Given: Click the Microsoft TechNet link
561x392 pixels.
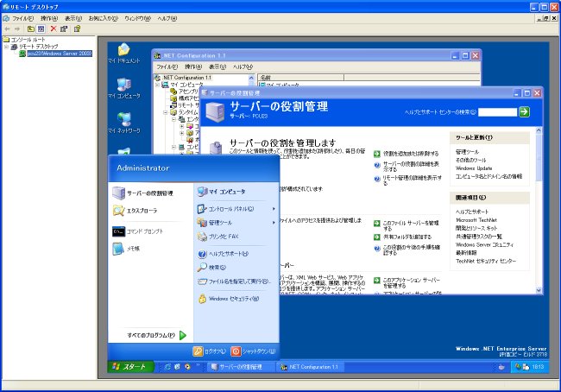Looking at the screenshot, I should pyautogui.click(x=476, y=220).
